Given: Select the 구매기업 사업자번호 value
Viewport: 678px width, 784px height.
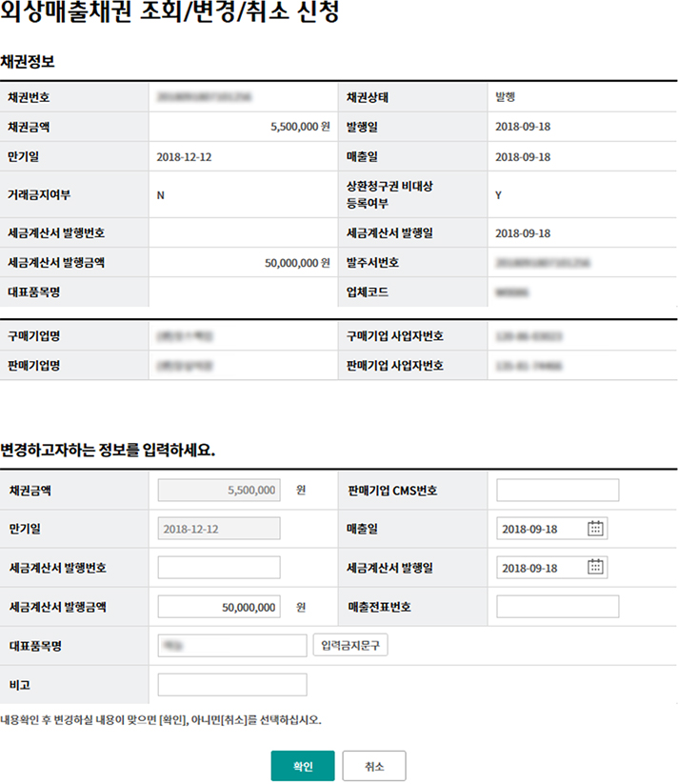Looking at the screenshot, I should click(528, 336).
